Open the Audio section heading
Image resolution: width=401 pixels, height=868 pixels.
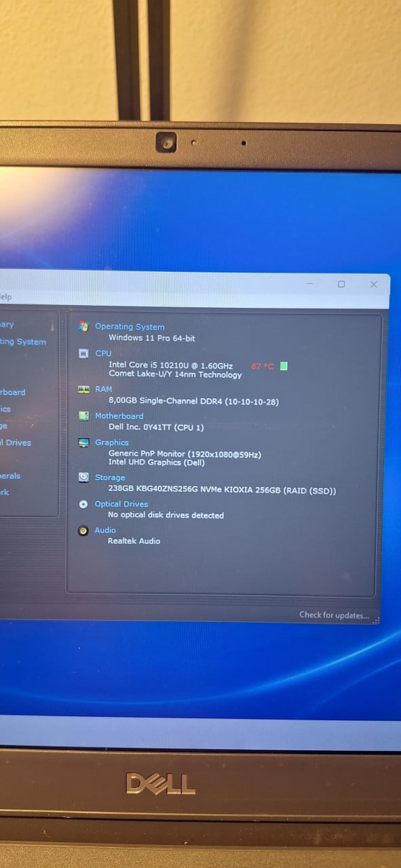[105, 530]
